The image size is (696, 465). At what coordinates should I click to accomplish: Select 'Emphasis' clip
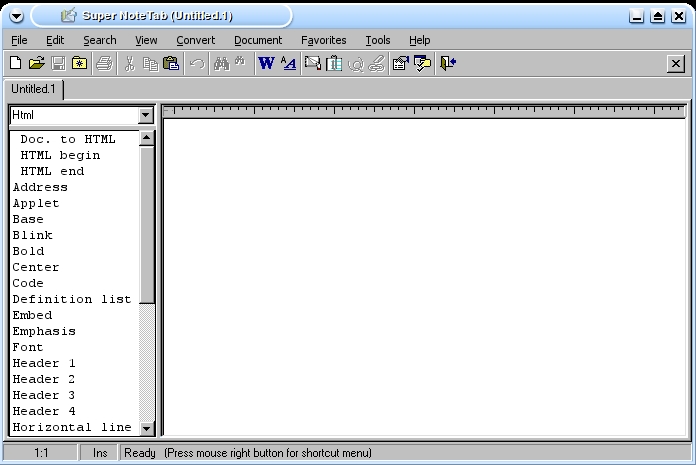click(x=44, y=331)
